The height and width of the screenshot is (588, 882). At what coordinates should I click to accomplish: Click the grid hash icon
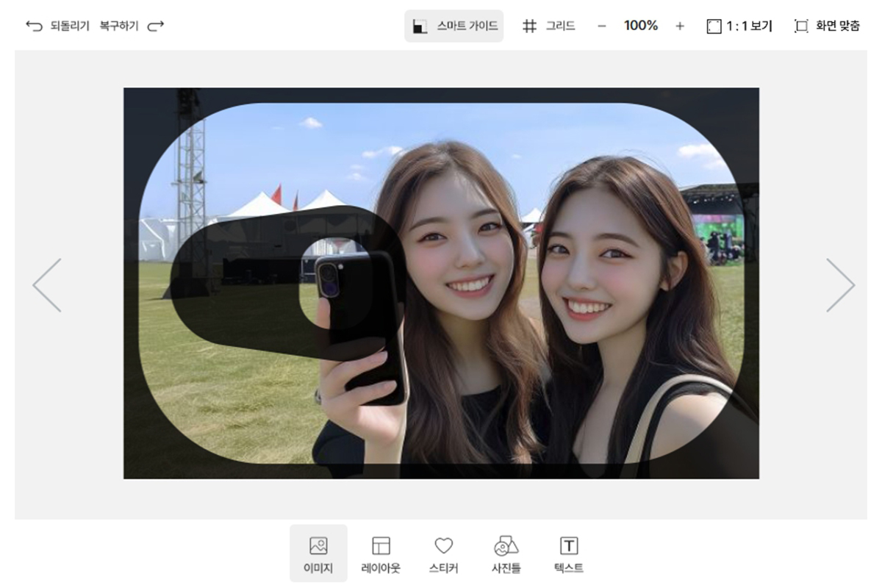(x=529, y=26)
